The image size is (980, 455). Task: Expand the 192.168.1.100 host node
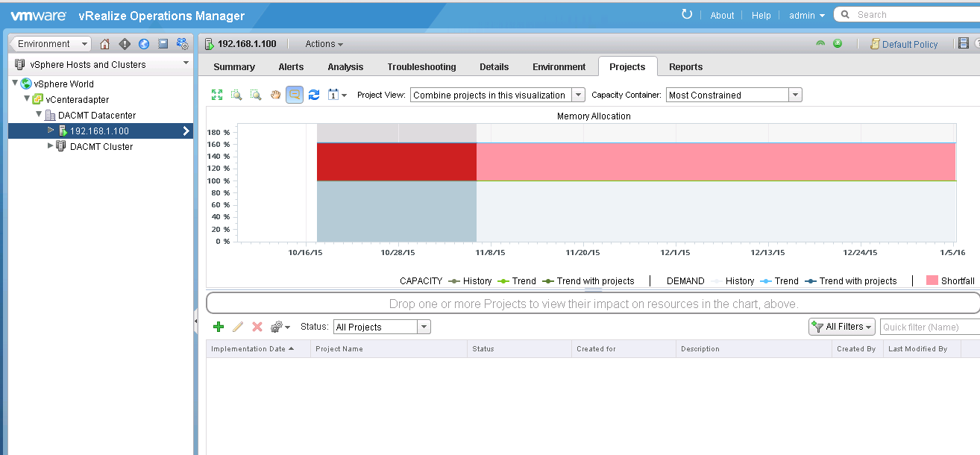[x=51, y=131]
